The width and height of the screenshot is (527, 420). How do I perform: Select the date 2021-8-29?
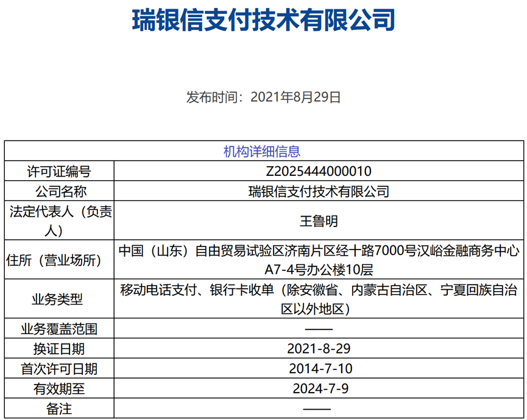pos(319,349)
